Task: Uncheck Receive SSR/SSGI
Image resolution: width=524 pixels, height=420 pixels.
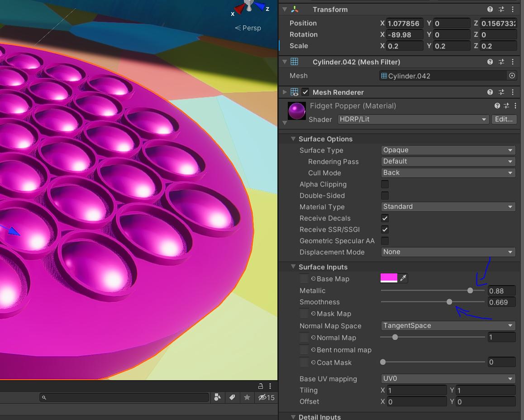Action: [x=385, y=229]
